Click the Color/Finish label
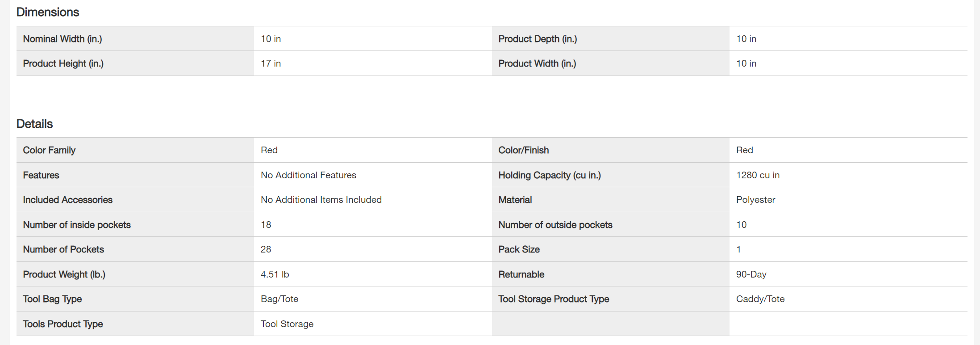The image size is (980, 345). point(524,150)
